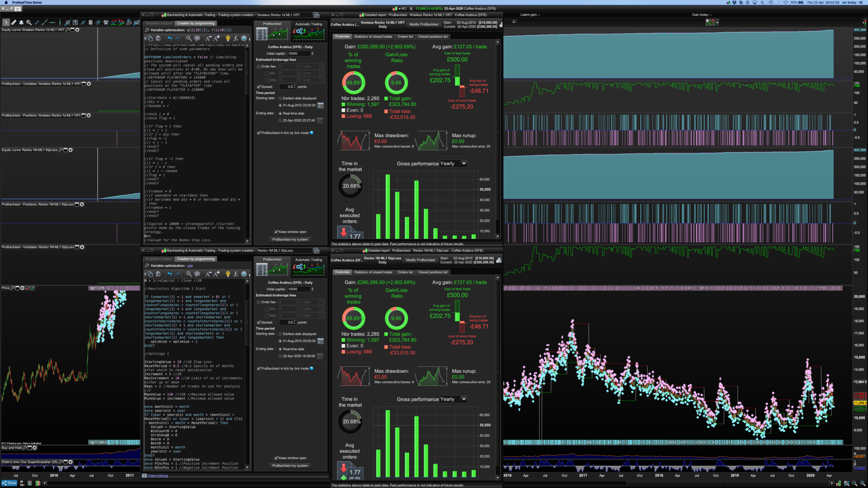Open Statistics of closed trades tab in bottom report
868x488 pixels.
(x=373, y=272)
